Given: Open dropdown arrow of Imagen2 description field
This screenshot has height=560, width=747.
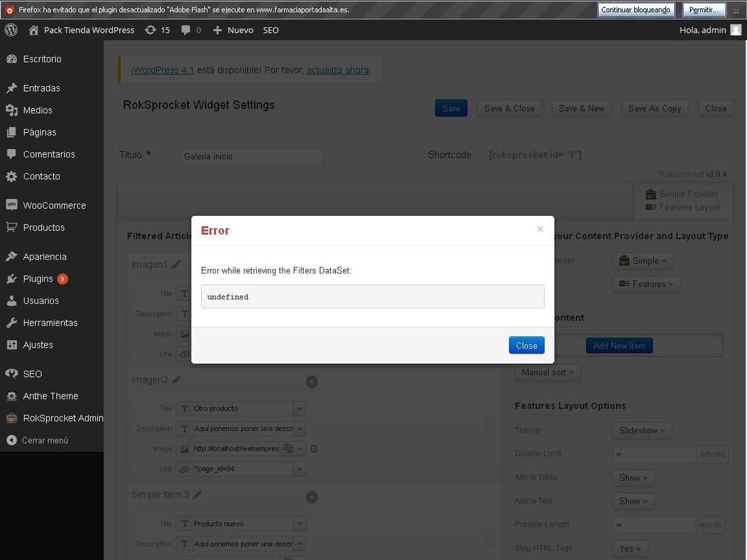Looking at the screenshot, I should [299, 428].
